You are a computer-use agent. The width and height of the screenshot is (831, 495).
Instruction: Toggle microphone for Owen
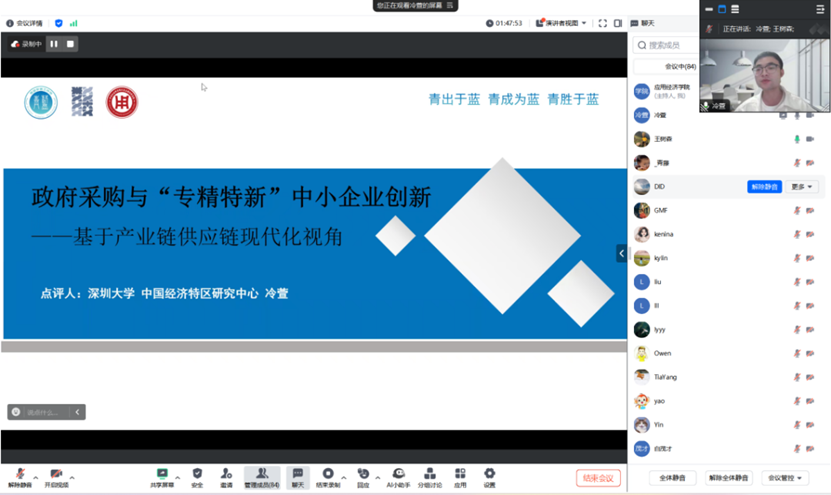pyautogui.click(x=797, y=353)
